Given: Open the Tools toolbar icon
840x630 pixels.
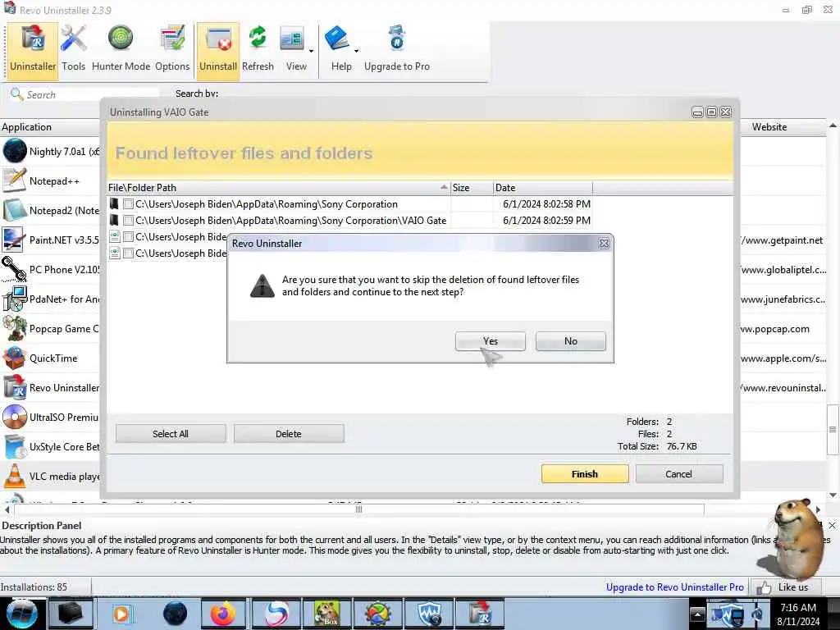Looking at the screenshot, I should (73, 50).
